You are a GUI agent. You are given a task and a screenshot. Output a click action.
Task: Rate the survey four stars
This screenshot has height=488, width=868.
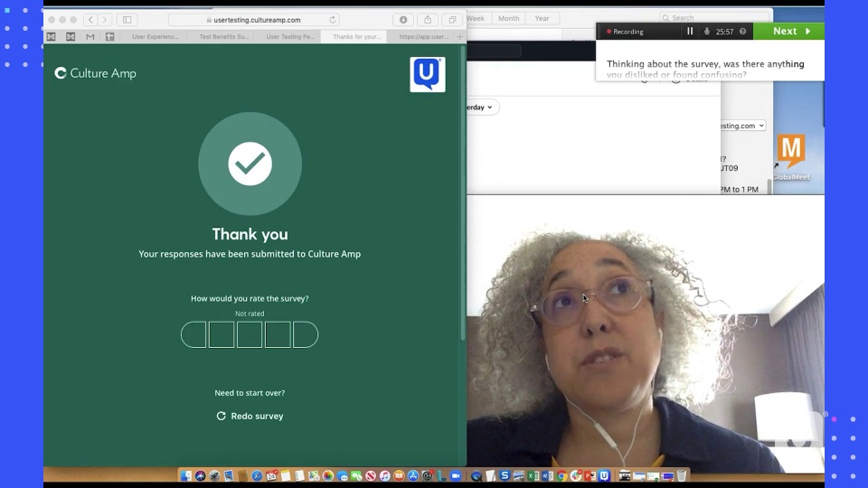[278, 334]
